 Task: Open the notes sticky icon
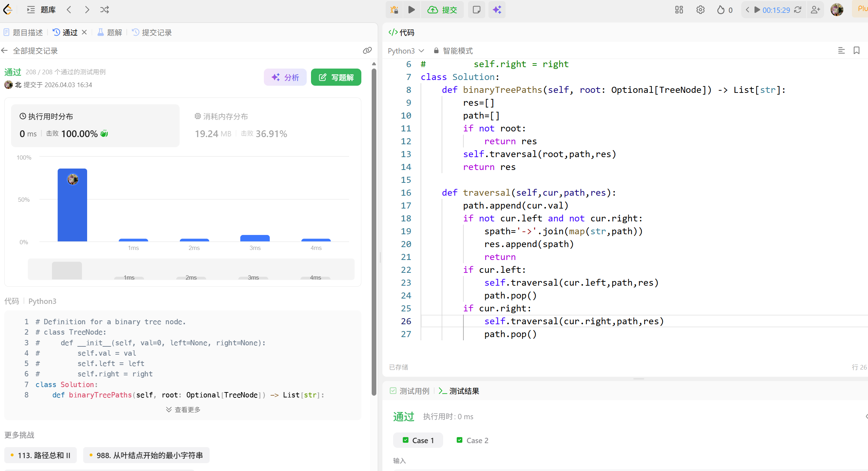click(476, 10)
